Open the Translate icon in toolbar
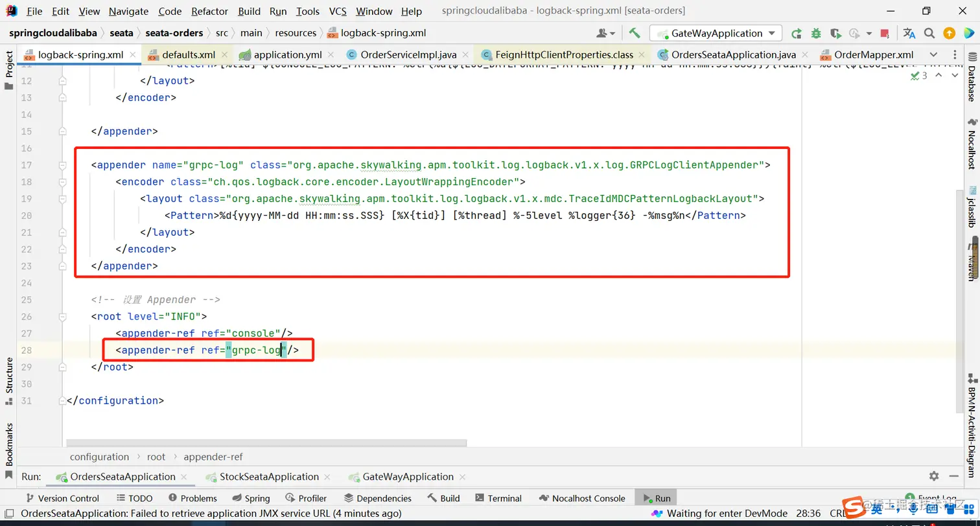 pyautogui.click(x=909, y=33)
